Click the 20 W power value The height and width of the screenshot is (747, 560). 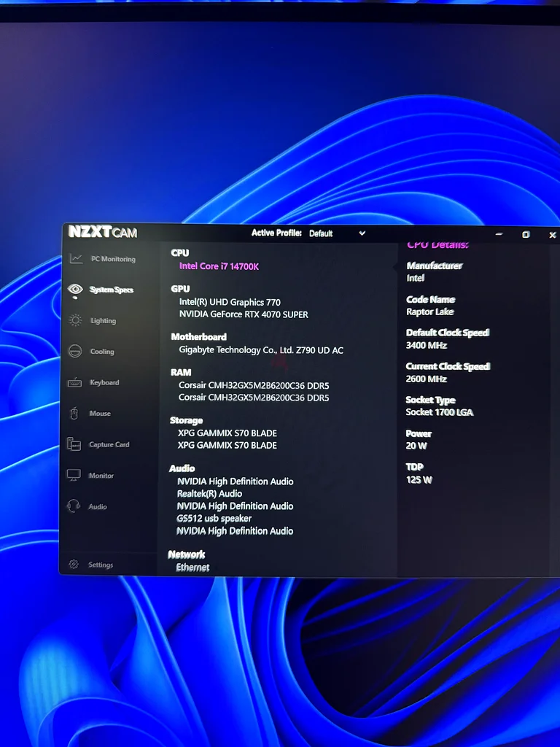coord(416,446)
